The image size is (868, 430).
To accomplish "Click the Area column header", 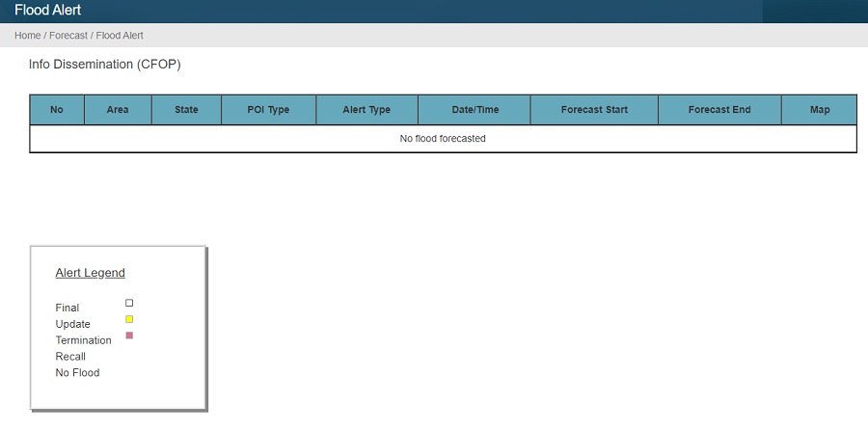I will coord(118,110).
